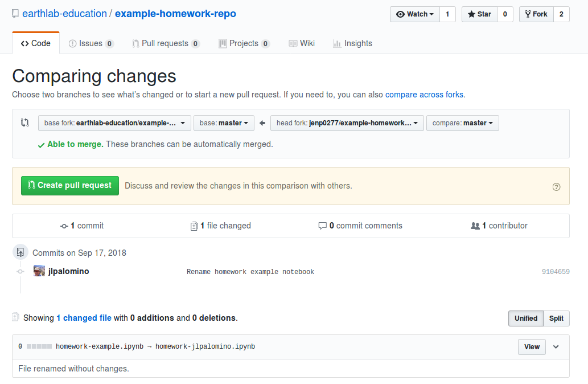Click the 1 commit summary tab

(82, 226)
